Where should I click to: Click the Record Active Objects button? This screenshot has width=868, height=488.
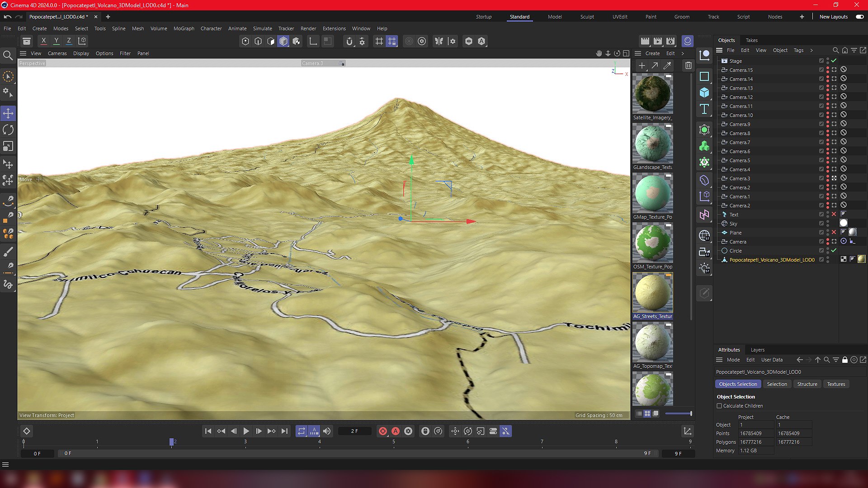383,432
